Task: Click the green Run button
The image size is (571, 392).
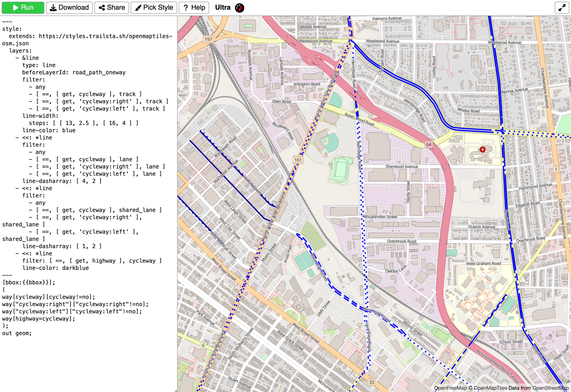Action: pos(23,8)
